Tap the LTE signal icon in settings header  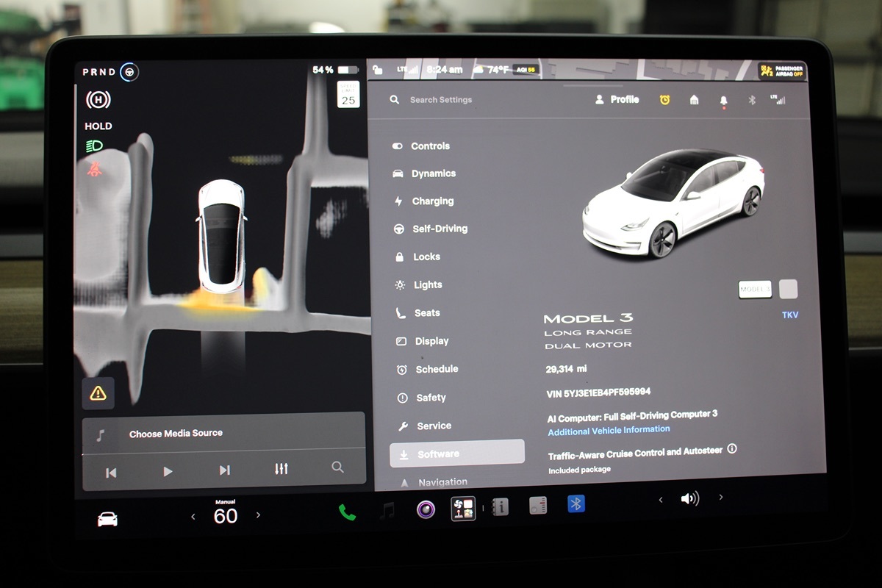tap(778, 99)
